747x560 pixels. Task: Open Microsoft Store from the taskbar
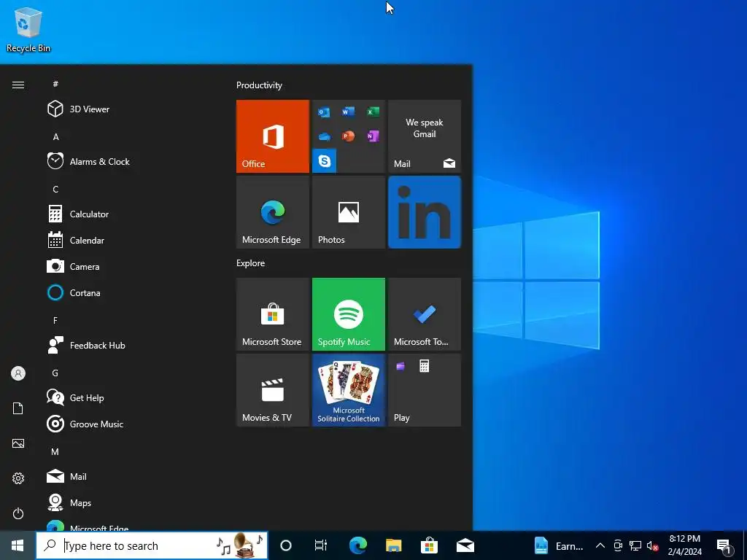pos(429,545)
